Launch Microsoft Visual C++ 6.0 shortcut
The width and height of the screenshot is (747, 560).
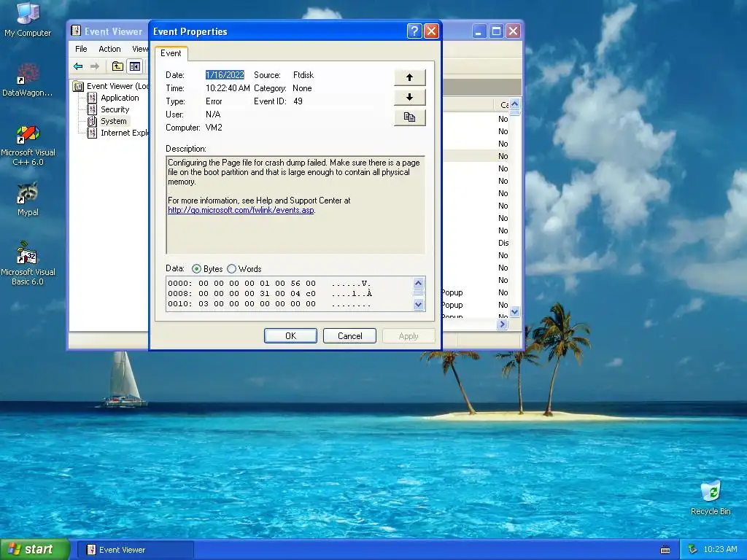[28, 145]
